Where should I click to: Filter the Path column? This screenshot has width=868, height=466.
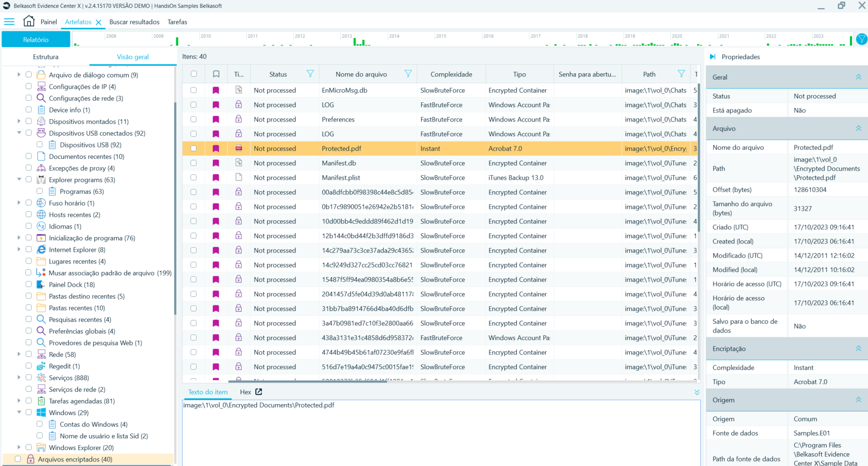pyautogui.click(x=681, y=74)
